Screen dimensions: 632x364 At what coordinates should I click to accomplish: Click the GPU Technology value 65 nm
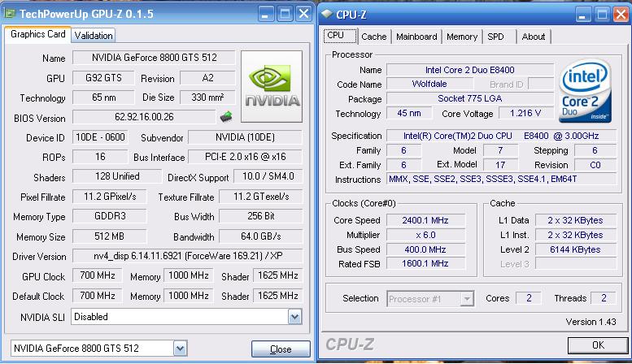coord(103,97)
